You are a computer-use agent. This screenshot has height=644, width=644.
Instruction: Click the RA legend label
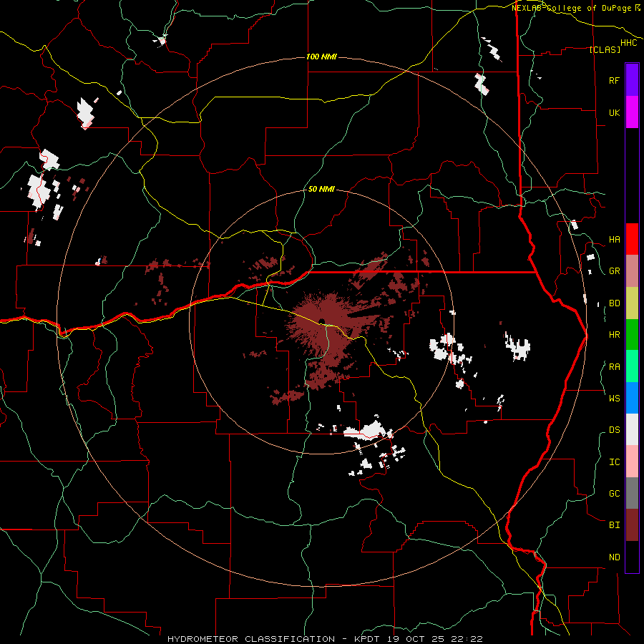[x=614, y=367]
